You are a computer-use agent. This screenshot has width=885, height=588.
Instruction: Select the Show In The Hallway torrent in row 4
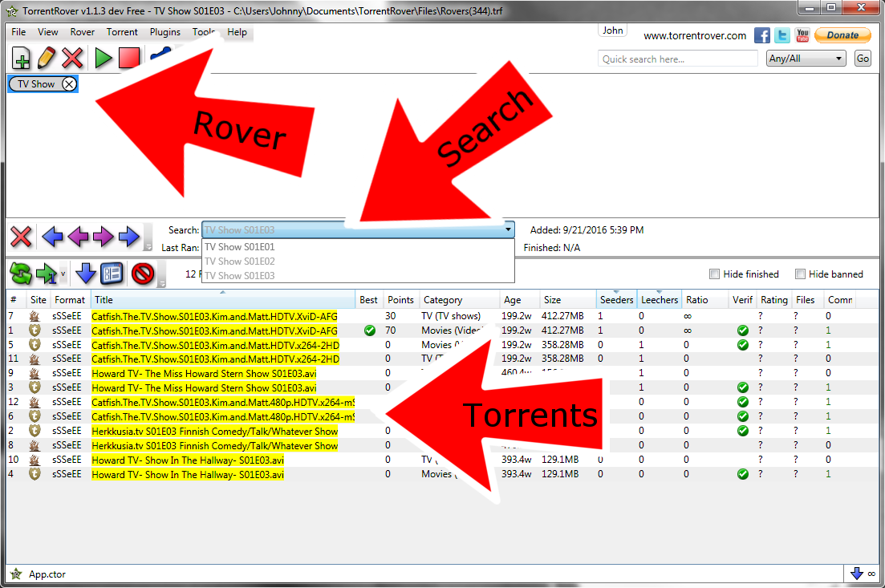pos(188,475)
